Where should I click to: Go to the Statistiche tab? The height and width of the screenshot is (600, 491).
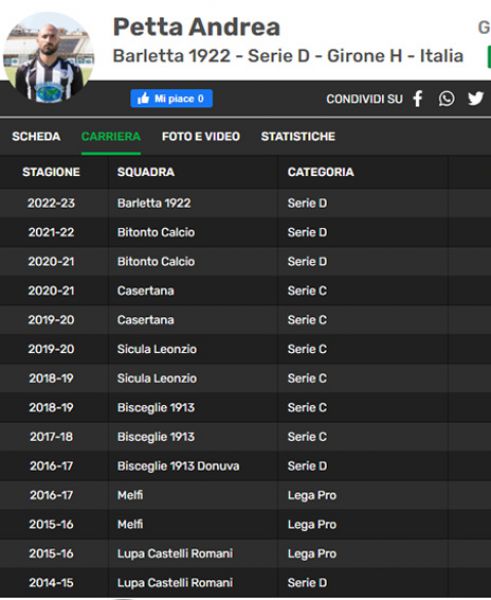click(x=298, y=137)
